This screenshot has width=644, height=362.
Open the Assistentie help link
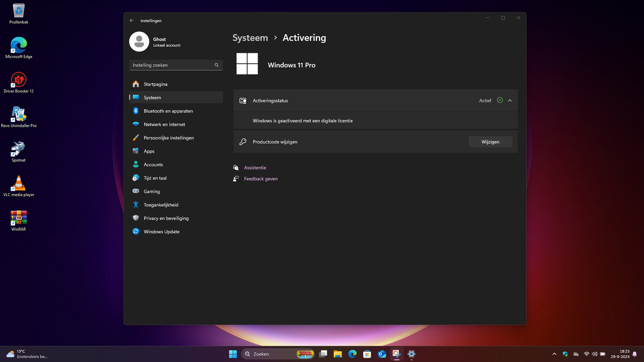click(255, 167)
